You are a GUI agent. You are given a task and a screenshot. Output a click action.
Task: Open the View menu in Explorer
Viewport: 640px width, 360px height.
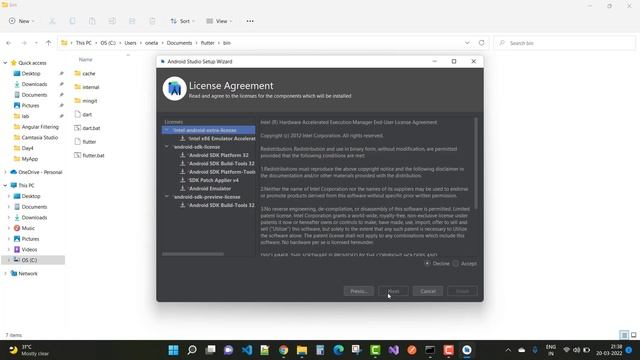[219, 21]
